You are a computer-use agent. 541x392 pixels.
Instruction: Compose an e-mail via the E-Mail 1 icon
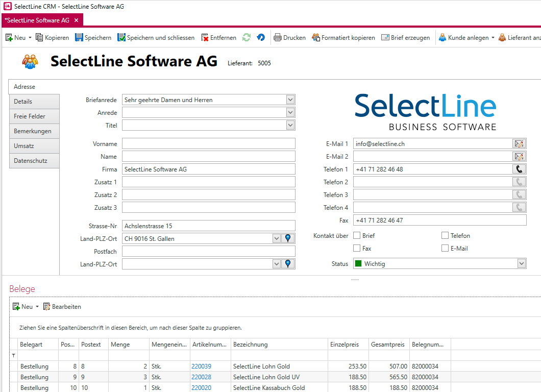(x=519, y=144)
